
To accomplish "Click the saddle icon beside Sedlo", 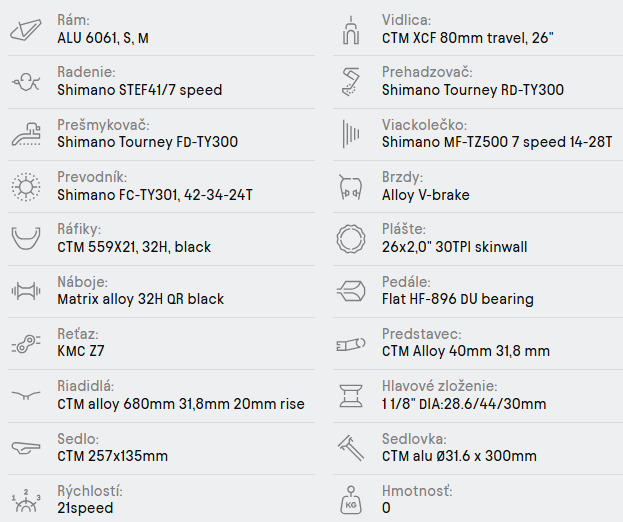I will [25, 447].
